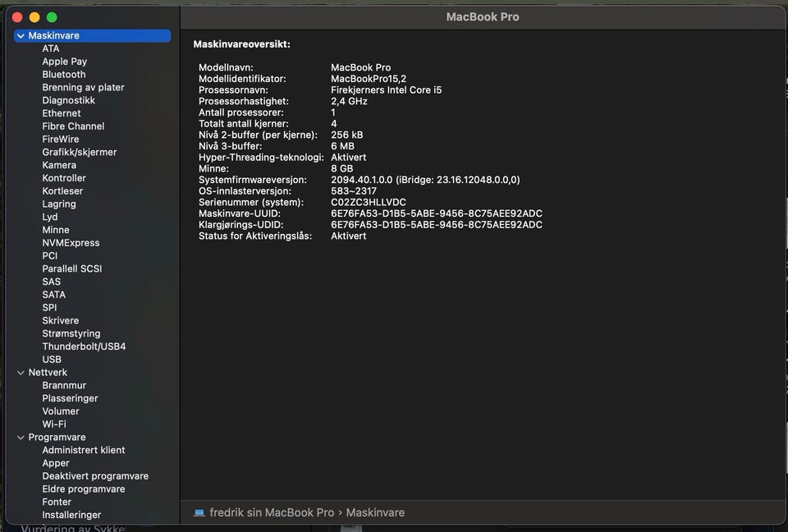
Task: Select NVMExpress in the sidebar
Action: click(x=71, y=243)
